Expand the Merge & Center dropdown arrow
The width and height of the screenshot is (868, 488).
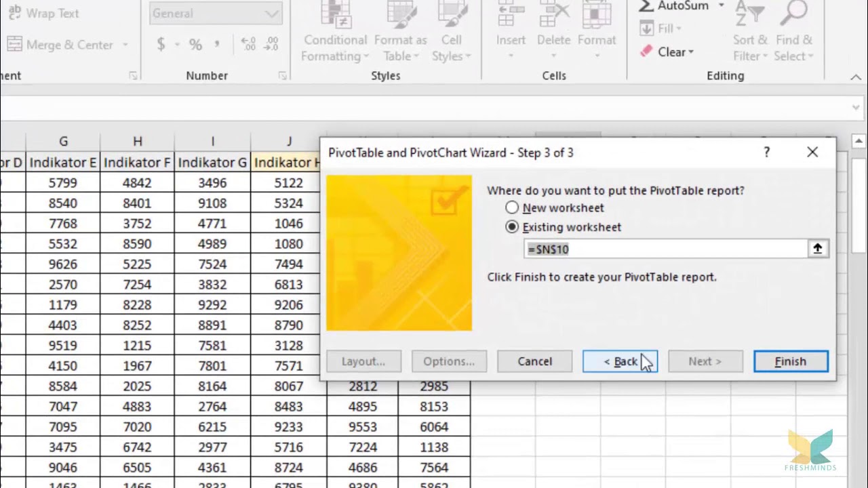pos(125,45)
